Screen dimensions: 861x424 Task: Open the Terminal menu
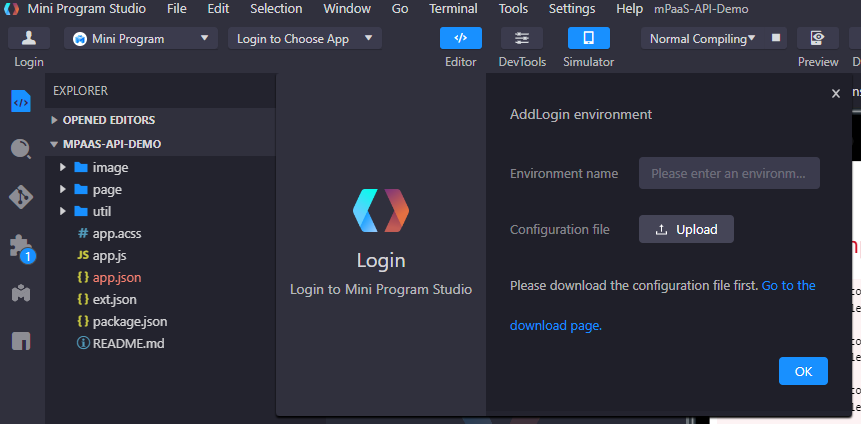(454, 9)
